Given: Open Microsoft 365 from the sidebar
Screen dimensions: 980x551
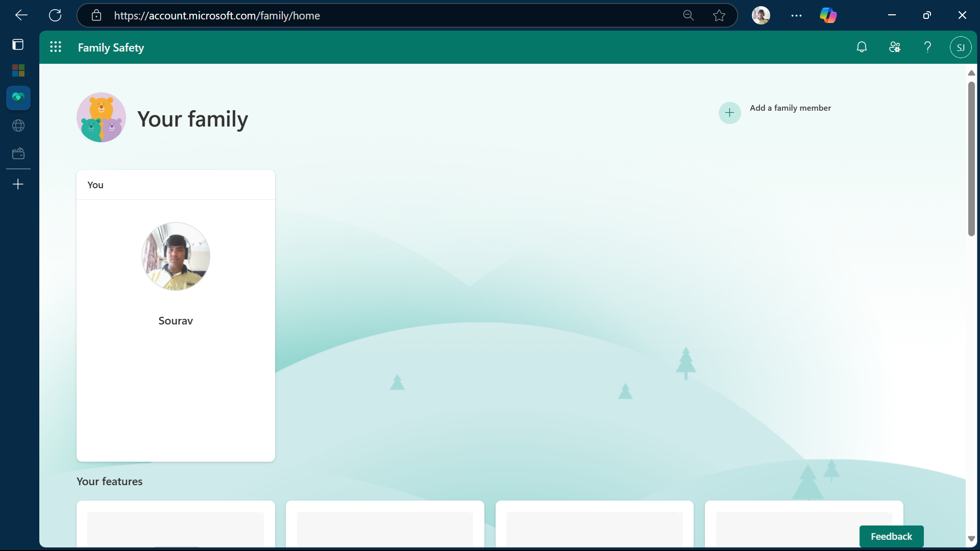Looking at the screenshot, I should pos(18,70).
